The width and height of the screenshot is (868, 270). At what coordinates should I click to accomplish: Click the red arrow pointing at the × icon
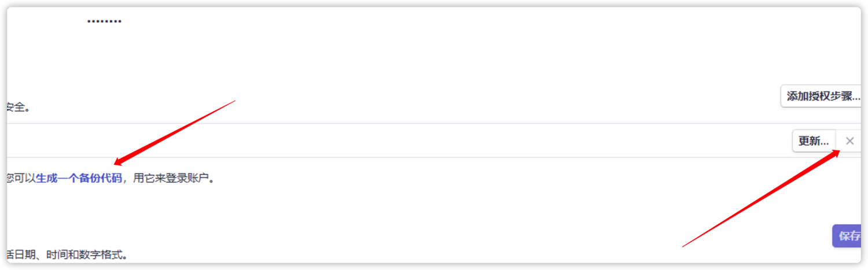pyautogui.click(x=761, y=198)
